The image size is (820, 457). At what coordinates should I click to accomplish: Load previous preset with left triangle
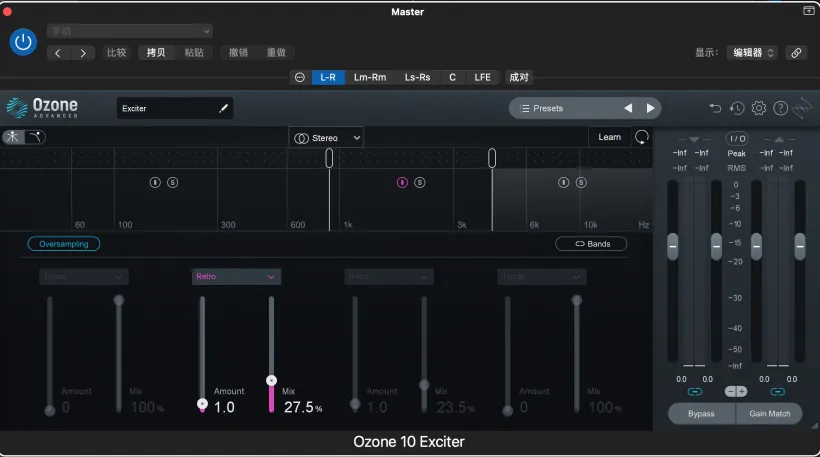click(x=628, y=108)
